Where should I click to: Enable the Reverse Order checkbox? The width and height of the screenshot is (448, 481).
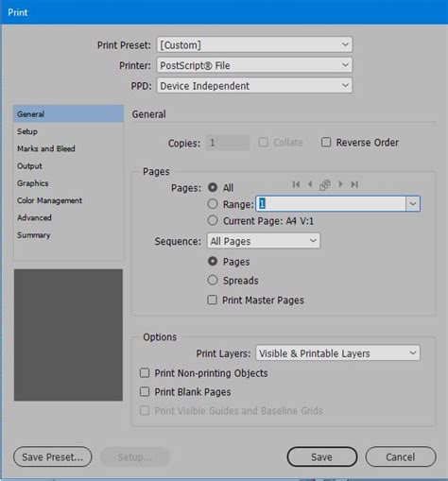[x=326, y=142]
